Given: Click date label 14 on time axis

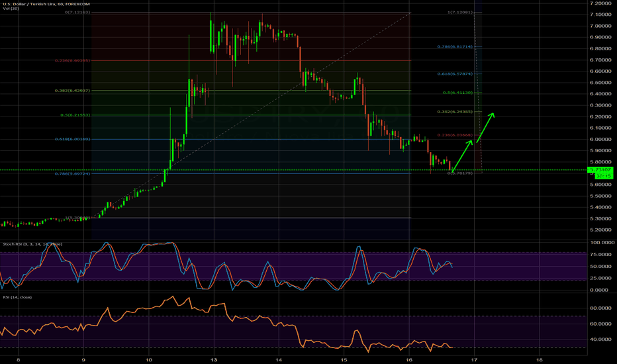Looking at the screenshot, I should click(x=279, y=359).
